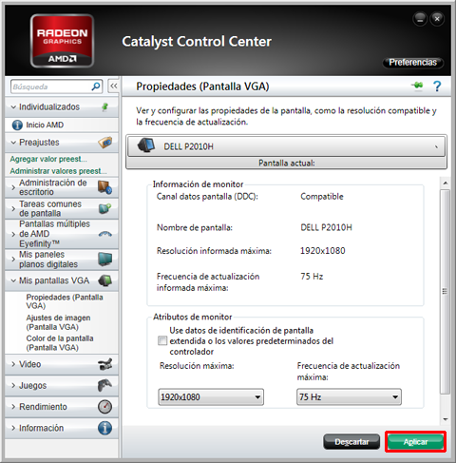Open the DELL P2010H display selector
The height and width of the screenshot is (463, 456).
[x=286, y=146]
